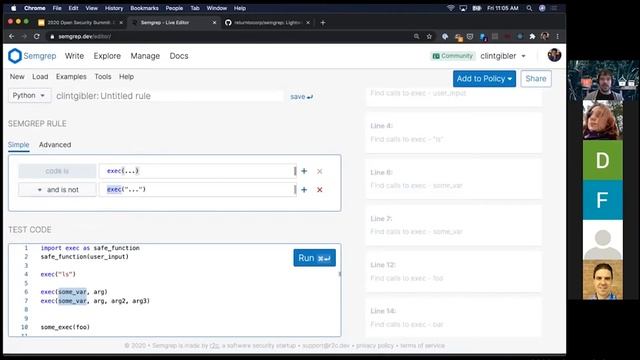
Task: Close the 2020 Open Security Summit tab
Action: 121,23
